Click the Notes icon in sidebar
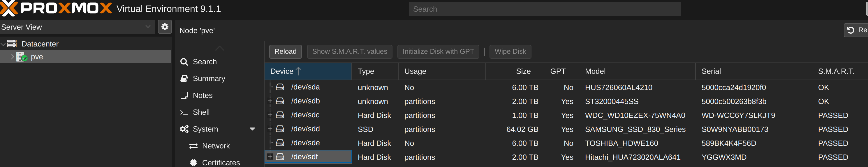 click(x=184, y=96)
